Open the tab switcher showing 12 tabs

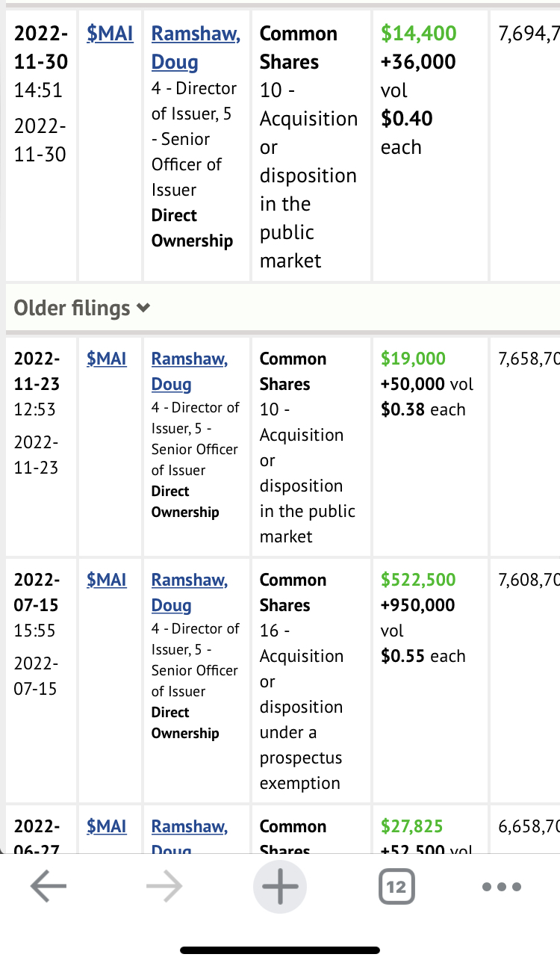(x=396, y=887)
